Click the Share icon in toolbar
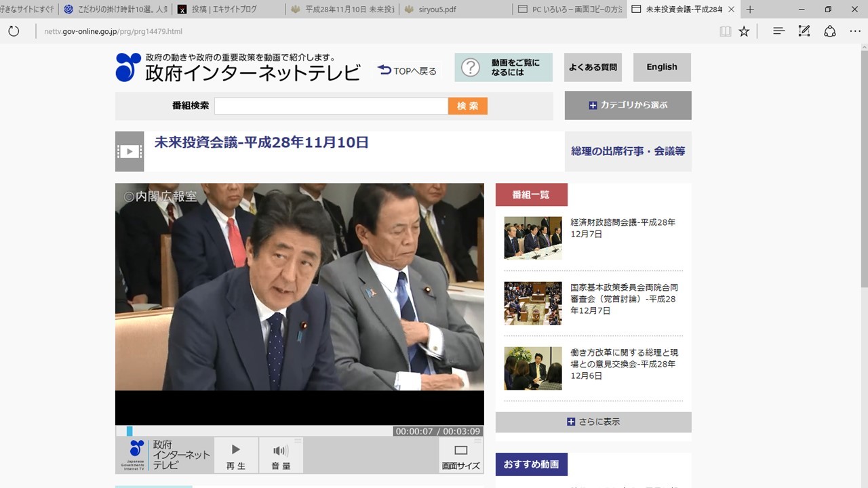This screenshot has width=868, height=488. pyautogui.click(x=830, y=31)
